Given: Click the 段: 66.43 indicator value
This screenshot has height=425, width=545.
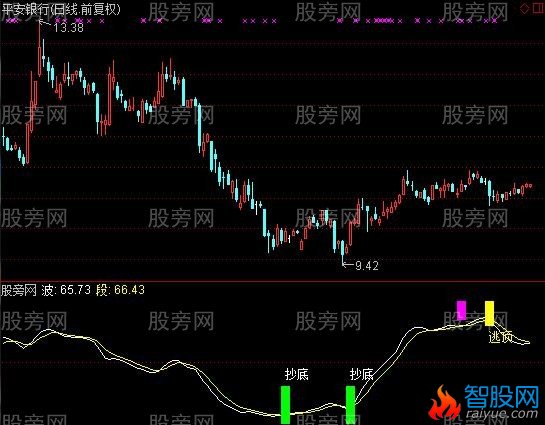Looking at the screenshot, I should [x=120, y=290].
